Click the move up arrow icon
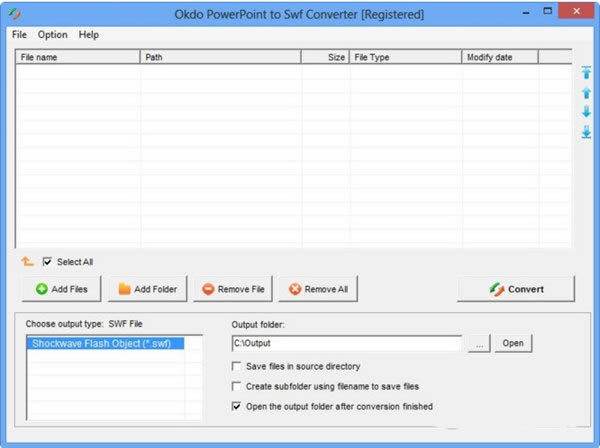The height and width of the screenshot is (448, 600). (x=586, y=93)
